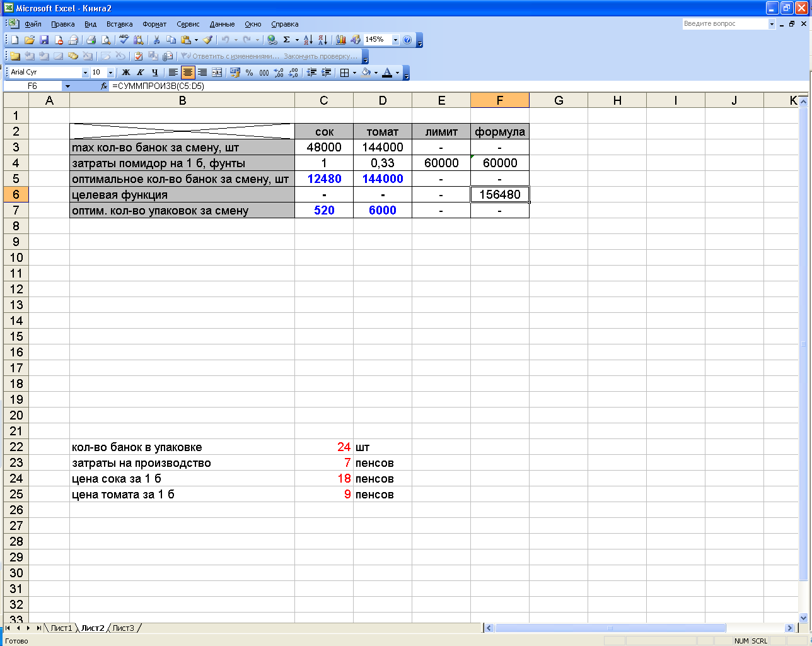Select row 5 by its row header

click(16, 179)
